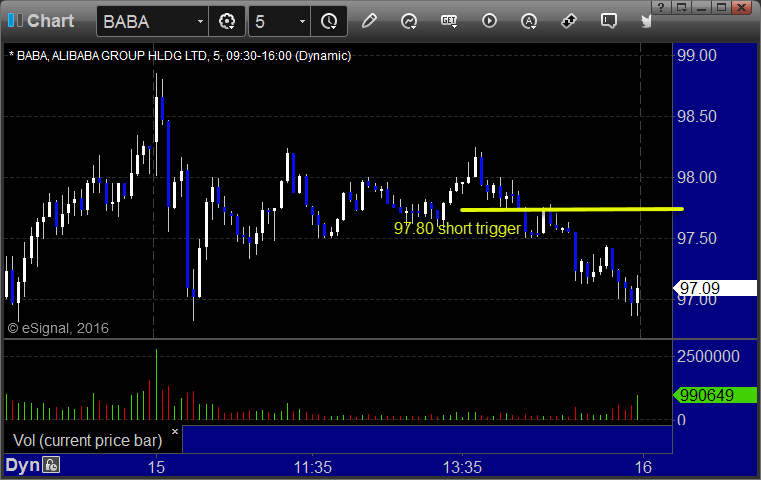761x480 pixels.
Task: Expand the interval 5 dropdown arrow
Action: click(x=302, y=21)
